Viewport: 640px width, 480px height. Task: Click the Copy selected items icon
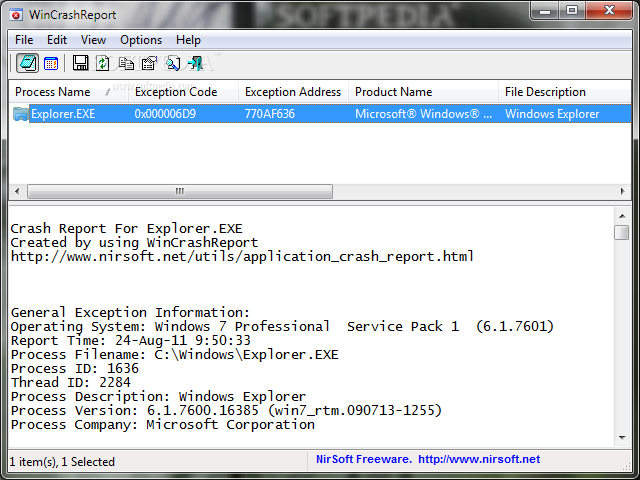(x=126, y=63)
